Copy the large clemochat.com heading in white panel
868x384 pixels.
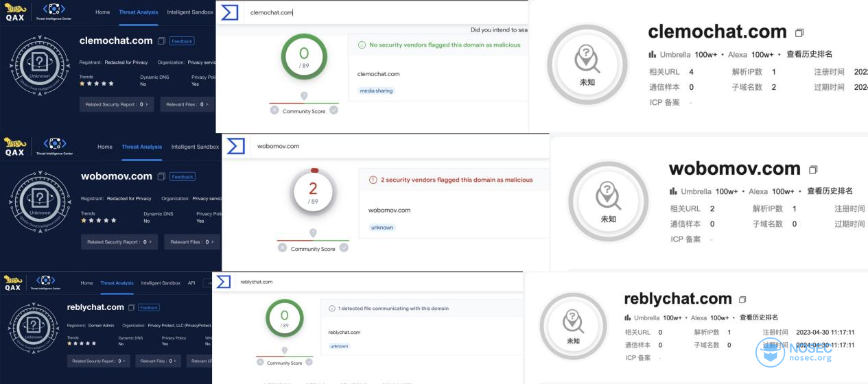pyautogui.click(x=799, y=33)
